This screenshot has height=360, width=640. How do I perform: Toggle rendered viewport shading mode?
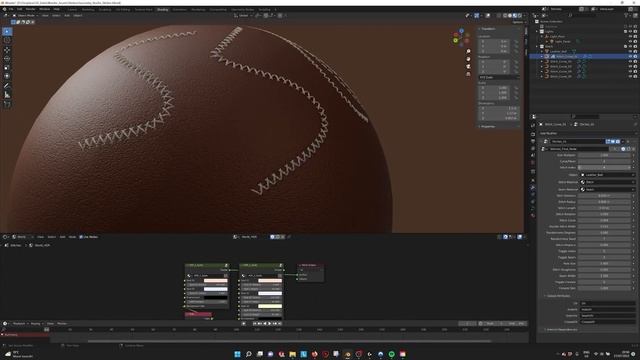(519, 16)
